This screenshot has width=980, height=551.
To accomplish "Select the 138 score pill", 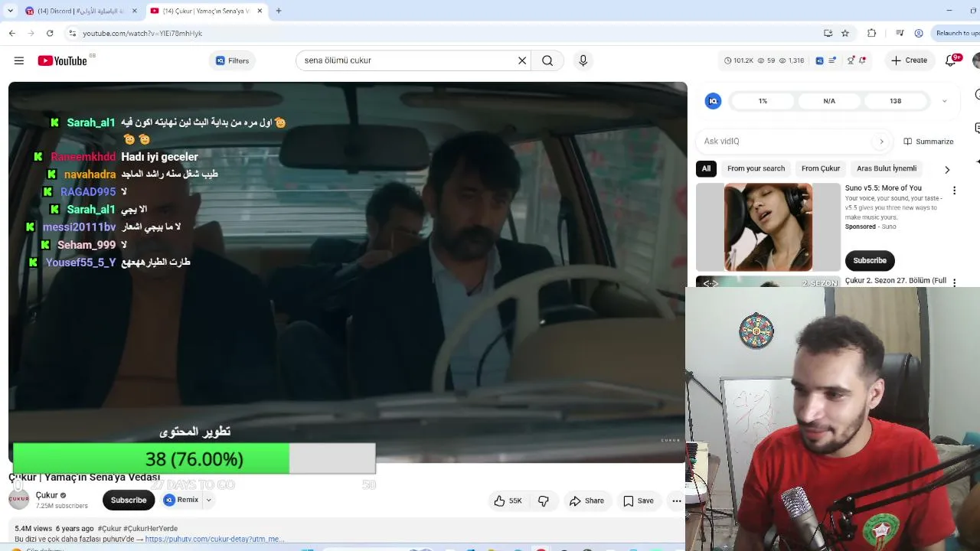I will (895, 101).
